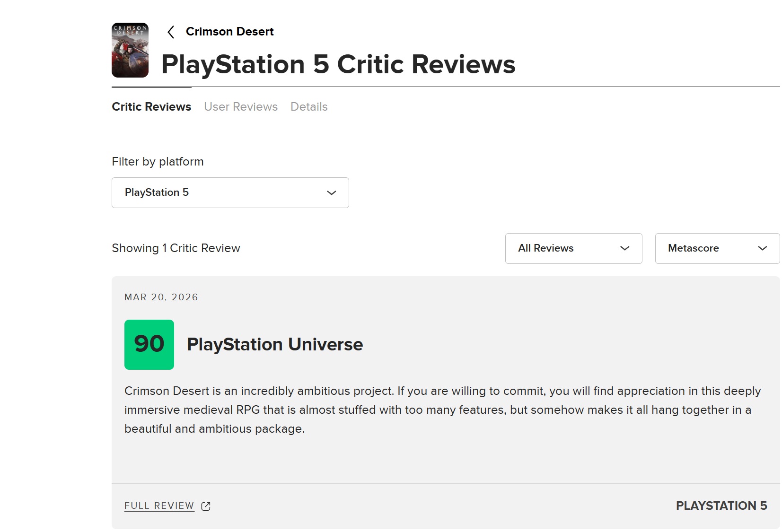Image resolution: width=782 pixels, height=532 pixels.
Task: Go to the Crimson Desert game page link
Action: (229, 32)
